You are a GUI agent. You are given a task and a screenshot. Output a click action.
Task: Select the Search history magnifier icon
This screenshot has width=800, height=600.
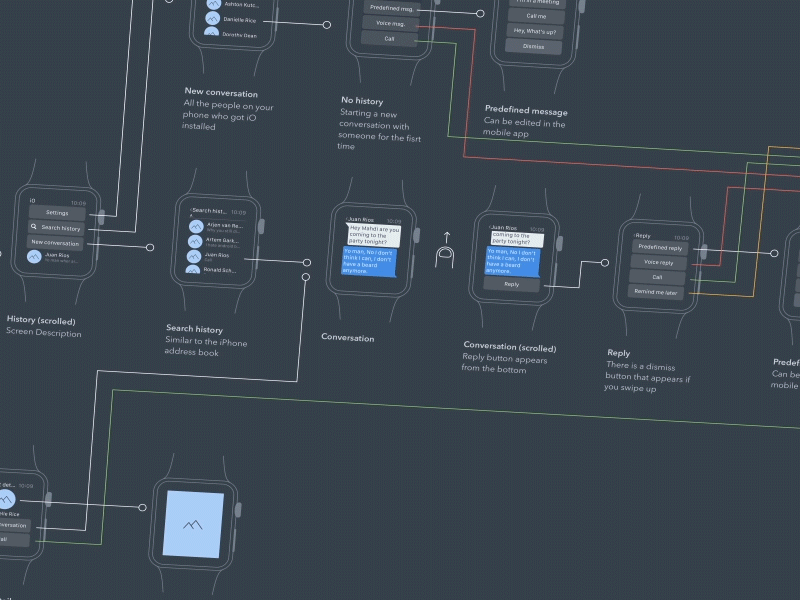pos(33,227)
